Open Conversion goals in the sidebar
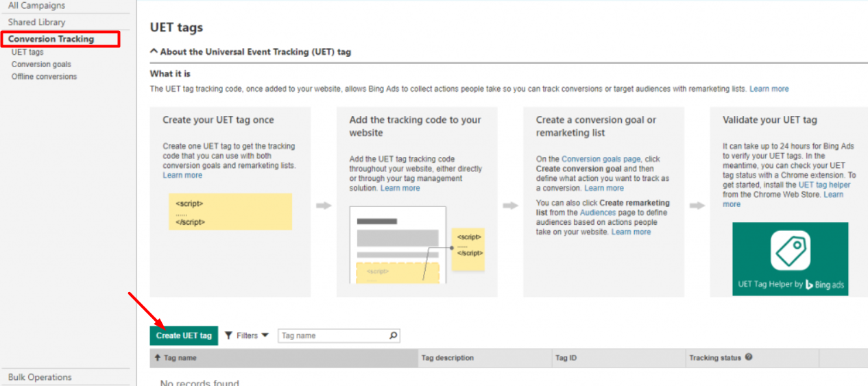Screen dimensions: 868x386 (41, 64)
